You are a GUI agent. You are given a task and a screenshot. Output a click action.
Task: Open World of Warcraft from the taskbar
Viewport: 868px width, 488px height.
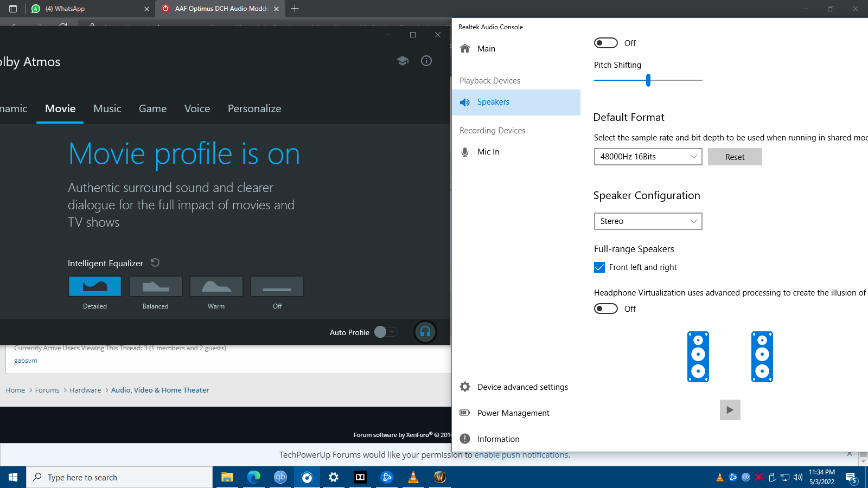click(x=440, y=477)
